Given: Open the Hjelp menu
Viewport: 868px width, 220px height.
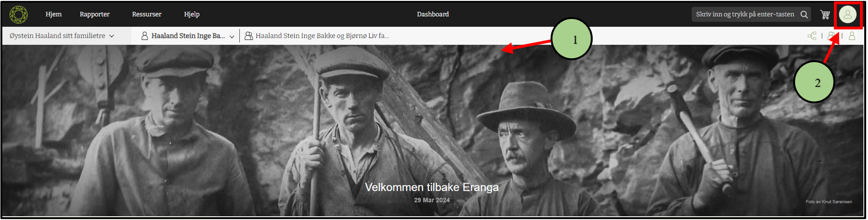Looking at the screenshot, I should tap(192, 14).
